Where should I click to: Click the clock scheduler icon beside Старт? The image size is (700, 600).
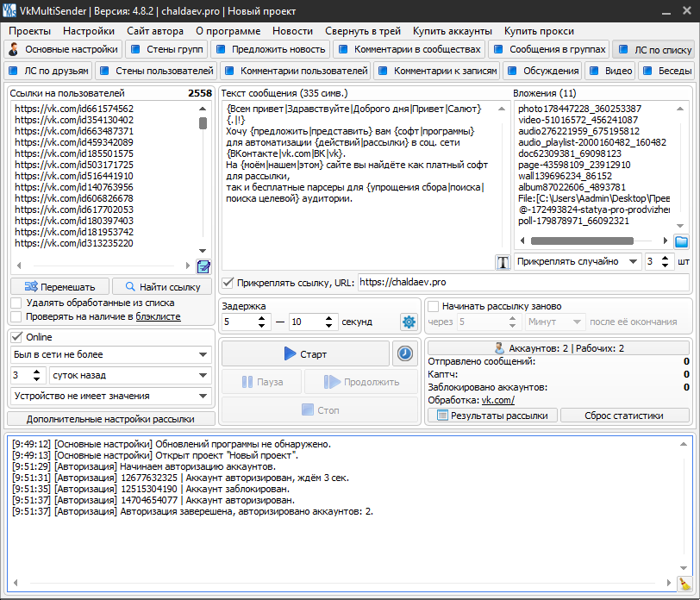tap(404, 353)
